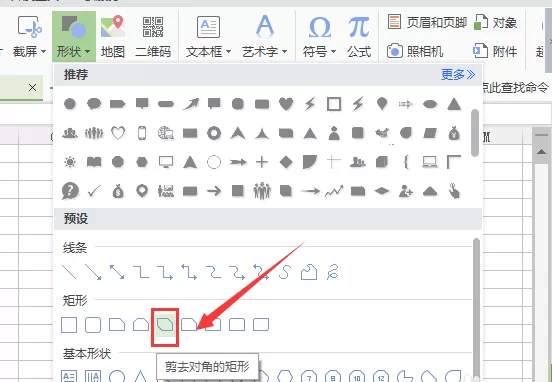
Task: Select the laptop shape
Action: point(430,162)
